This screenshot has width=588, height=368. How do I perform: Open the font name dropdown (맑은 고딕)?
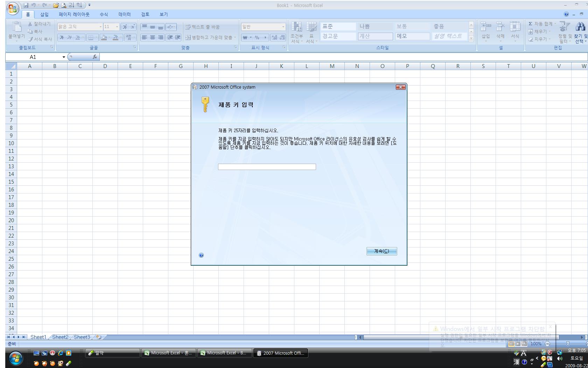[100, 27]
